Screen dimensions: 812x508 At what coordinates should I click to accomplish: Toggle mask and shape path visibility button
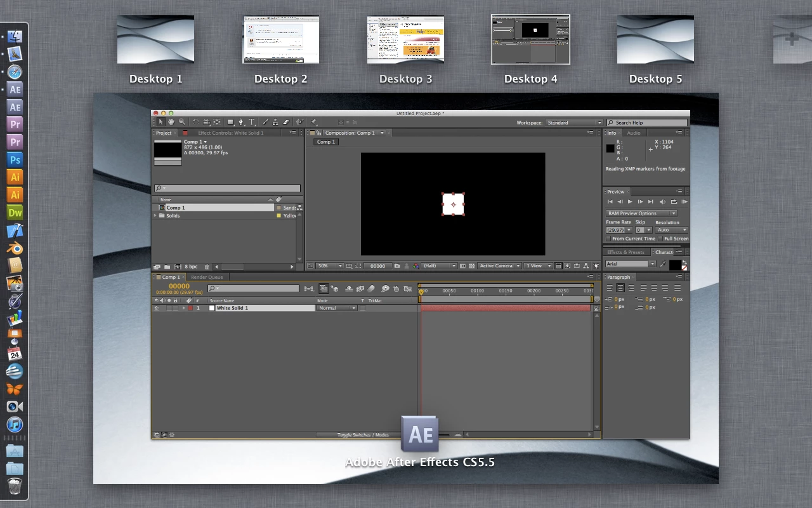tap(358, 266)
